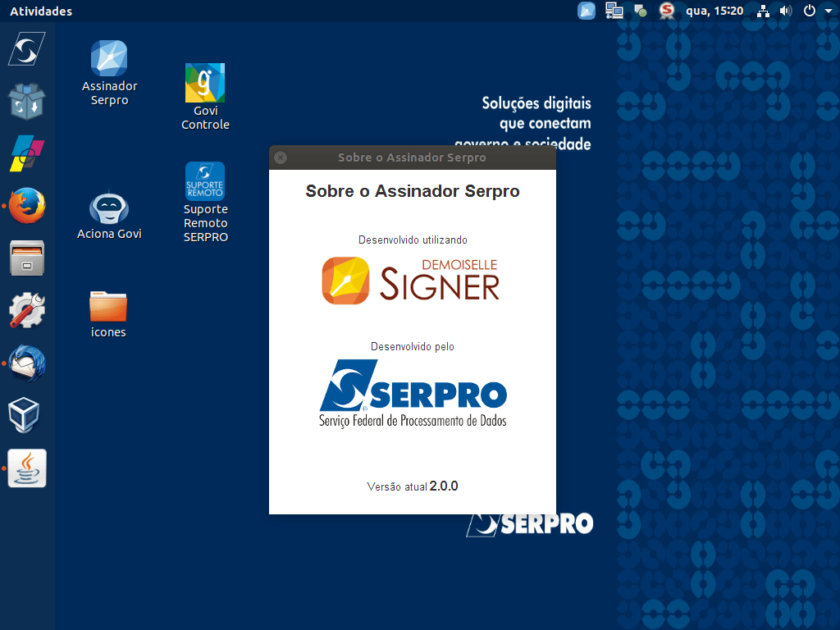Select the Assinador Serpro desktop icon
This screenshot has height=630, width=840.
click(x=109, y=73)
